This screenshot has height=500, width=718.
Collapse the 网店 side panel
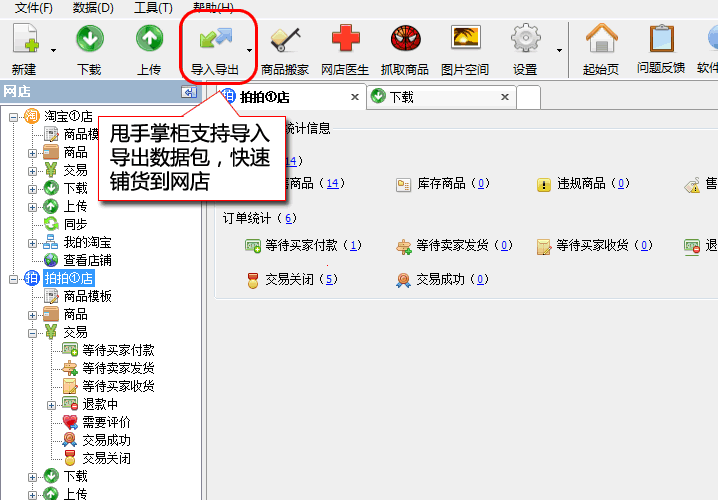(x=189, y=92)
